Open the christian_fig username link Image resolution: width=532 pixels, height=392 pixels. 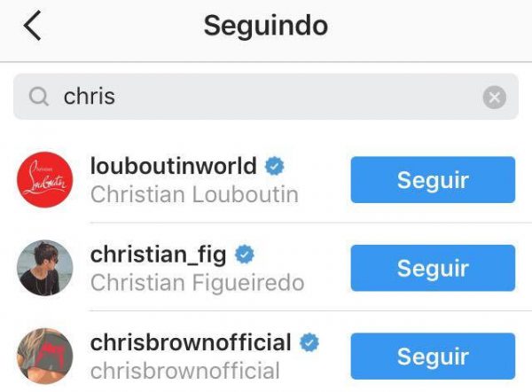158,255
